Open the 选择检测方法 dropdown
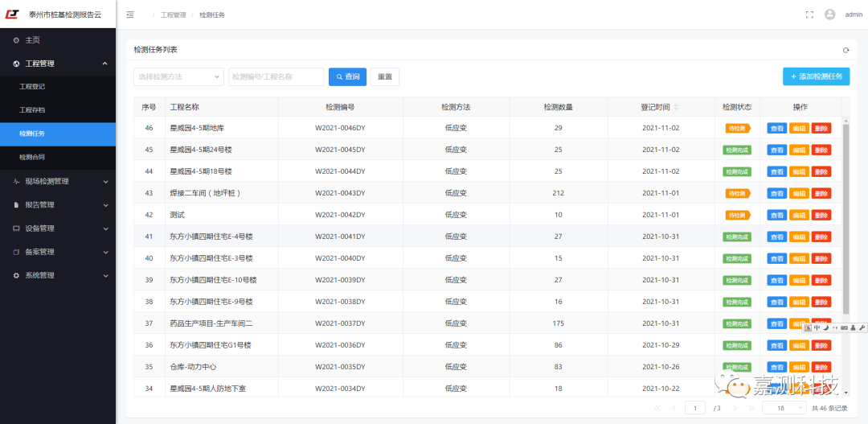 pos(178,77)
